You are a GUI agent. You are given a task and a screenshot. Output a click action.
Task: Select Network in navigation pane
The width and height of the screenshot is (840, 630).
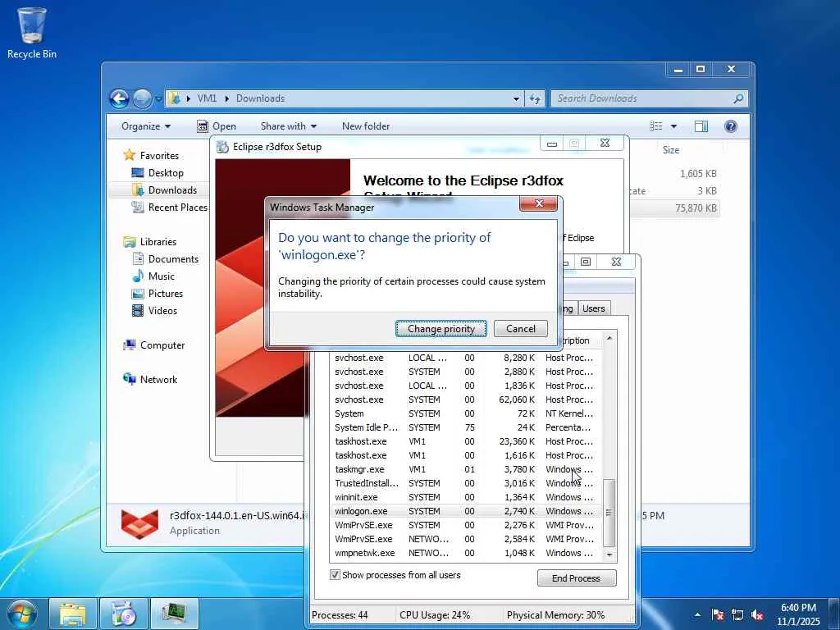click(x=150, y=380)
